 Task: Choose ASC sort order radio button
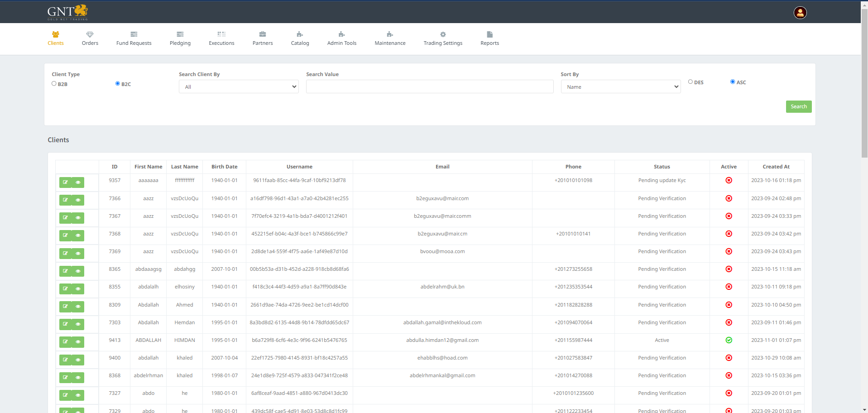[732, 82]
